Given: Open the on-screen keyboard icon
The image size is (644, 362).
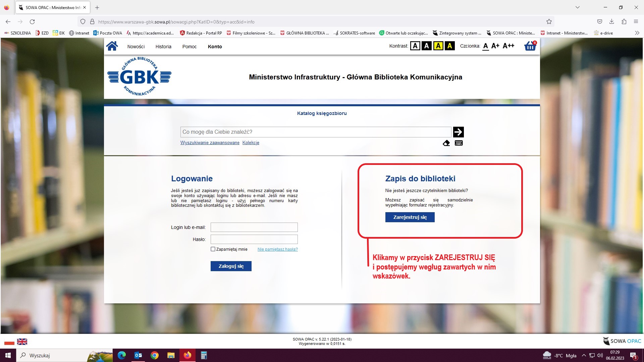Looking at the screenshot, I should (459, 143).
